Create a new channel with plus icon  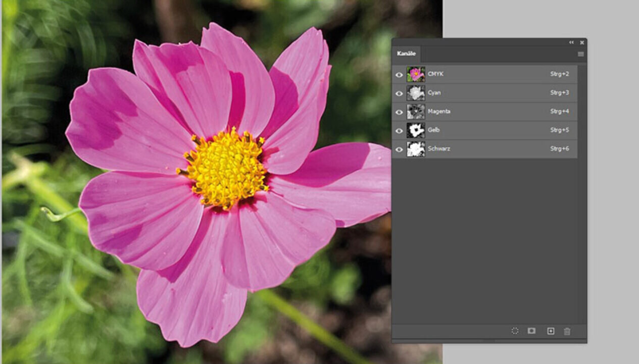tap(551, 331)
